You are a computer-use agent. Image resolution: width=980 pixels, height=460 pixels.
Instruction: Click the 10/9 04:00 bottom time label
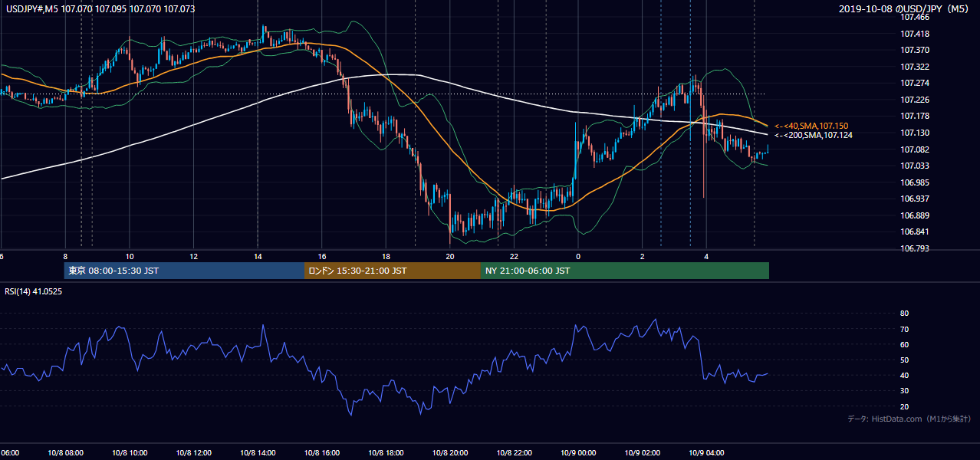tap(705, 452)
